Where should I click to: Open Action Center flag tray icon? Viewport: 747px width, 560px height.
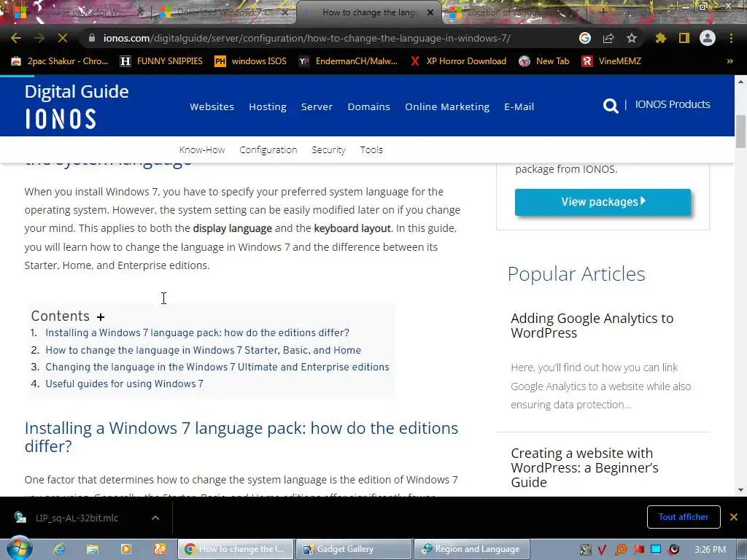(638, 550)
